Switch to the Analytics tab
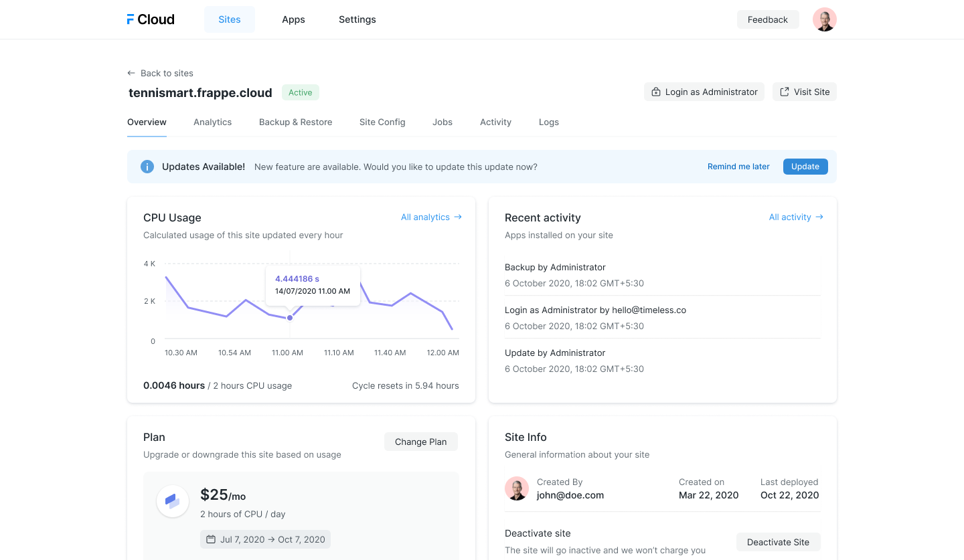 click(212, 122)
